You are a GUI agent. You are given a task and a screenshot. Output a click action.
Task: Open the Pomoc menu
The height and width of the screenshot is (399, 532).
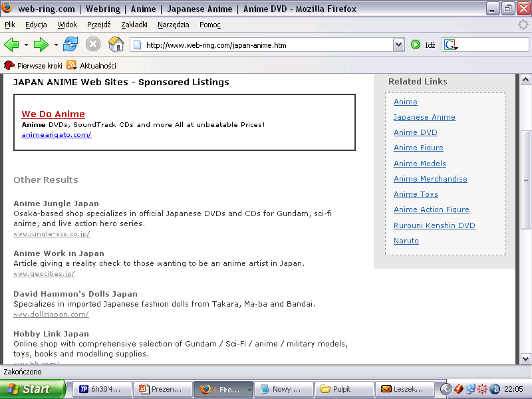click(x=210, y=25)
